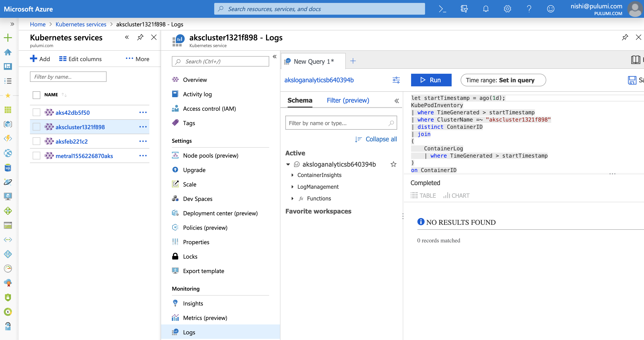The height and width of the screenshot is (340, 644).
Task: Check the aks42db5f50 row checkbox
Action: [x=36, y=112]
